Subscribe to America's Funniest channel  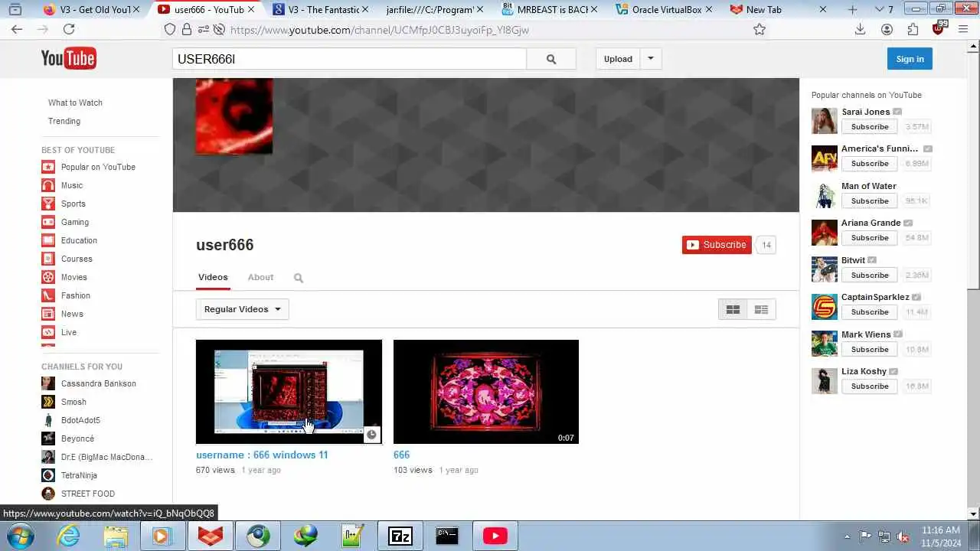pos(870,164)
